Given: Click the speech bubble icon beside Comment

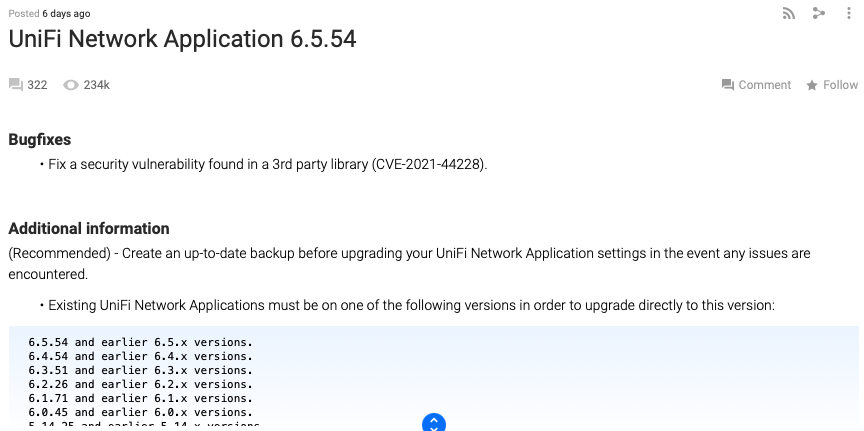Looking at the screenshot, I should coord(727,85).
